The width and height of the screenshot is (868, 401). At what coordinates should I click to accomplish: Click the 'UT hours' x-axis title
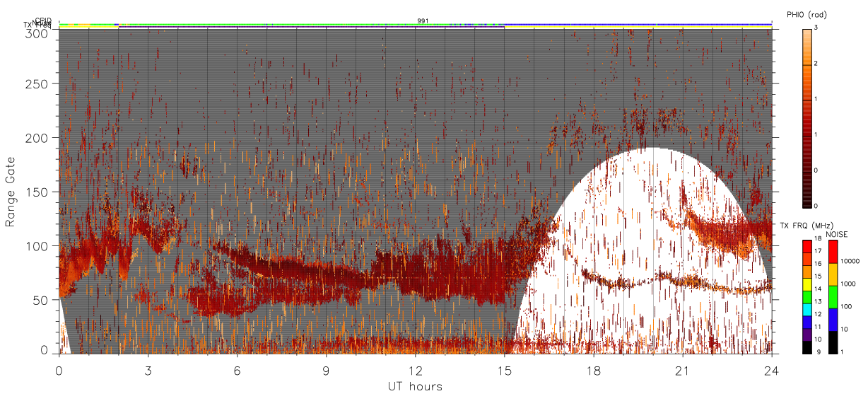[415, 386]
